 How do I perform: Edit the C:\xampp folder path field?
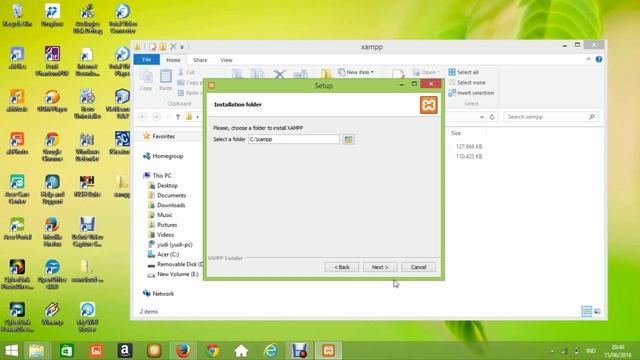[x=293, y=139]
